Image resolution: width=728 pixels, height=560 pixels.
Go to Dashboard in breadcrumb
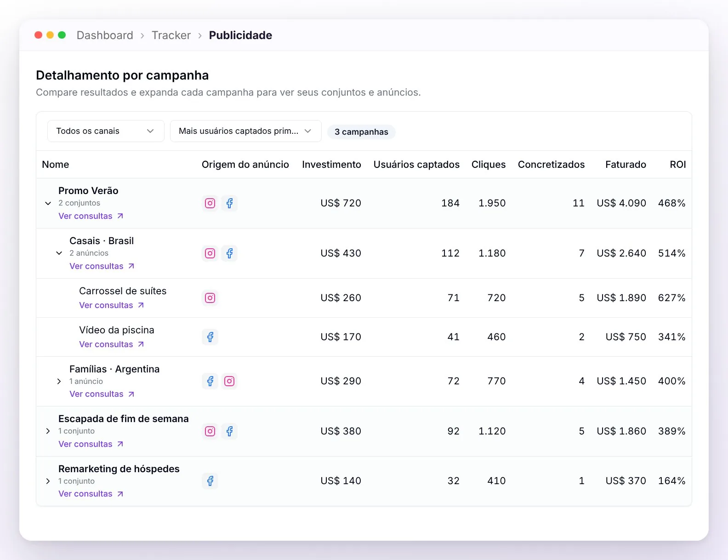pyautogui.click(x=105, y=35)
